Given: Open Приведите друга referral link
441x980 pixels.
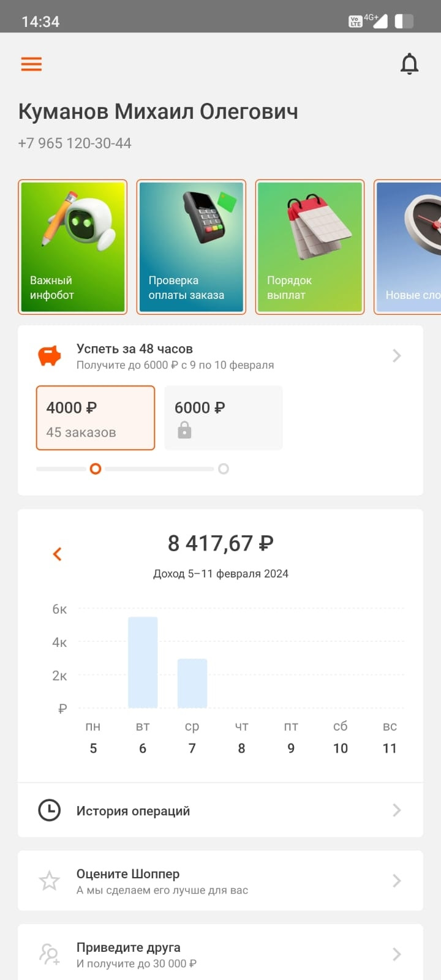Looking at the screenshot, I should pos(221,954).
